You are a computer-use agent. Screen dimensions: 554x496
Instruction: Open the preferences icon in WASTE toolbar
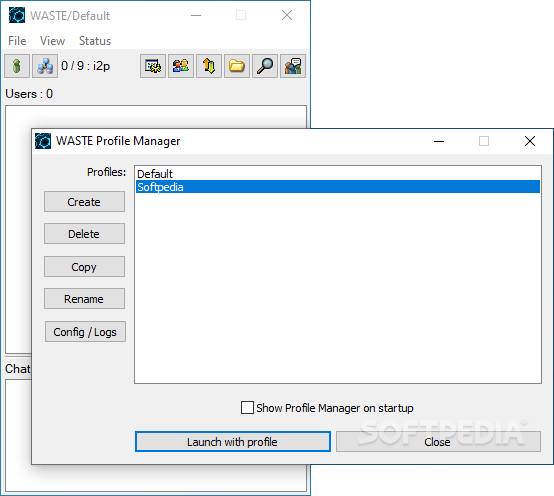153,66
